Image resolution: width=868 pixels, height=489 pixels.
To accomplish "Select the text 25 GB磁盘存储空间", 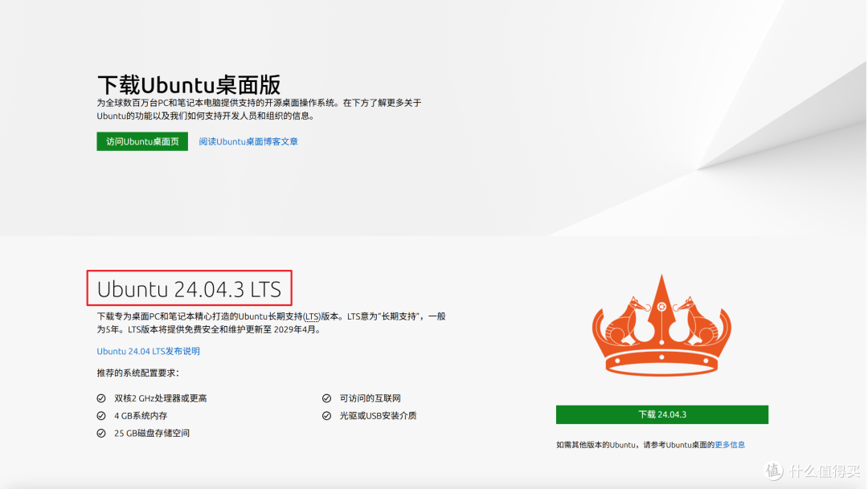I will [x=152, y=433].
